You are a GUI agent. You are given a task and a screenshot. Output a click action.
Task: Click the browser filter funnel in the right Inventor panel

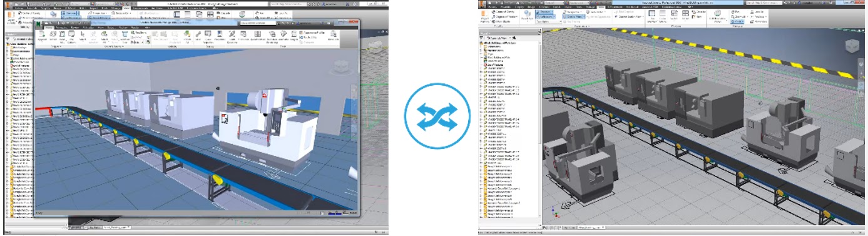(x=481, y=38)
